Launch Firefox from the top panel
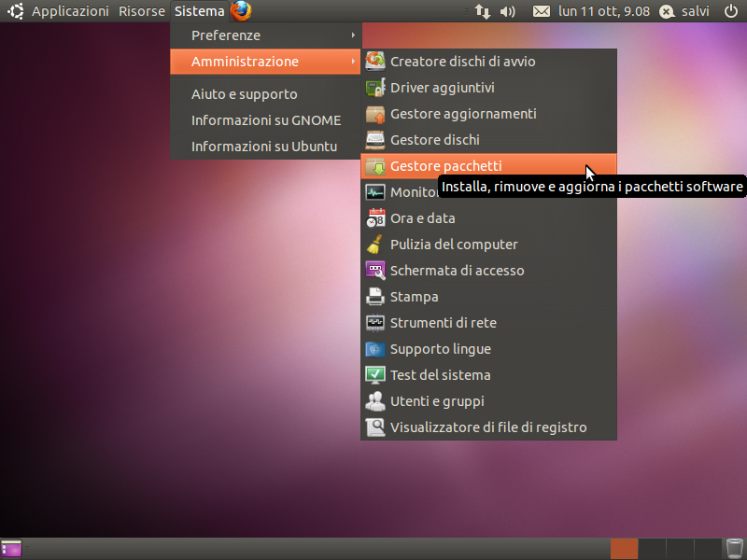747x560 pixels. [x=241, y=11]
